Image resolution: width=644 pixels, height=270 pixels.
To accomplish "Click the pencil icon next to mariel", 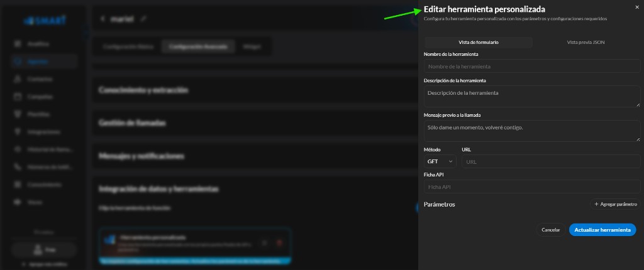I will tap(143, 18).
